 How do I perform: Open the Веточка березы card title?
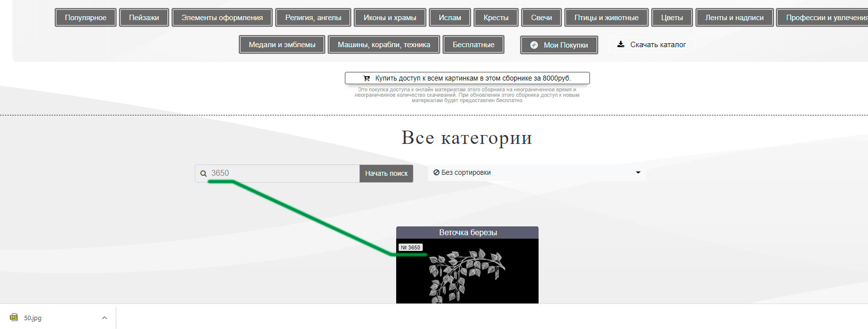(468, 233)
